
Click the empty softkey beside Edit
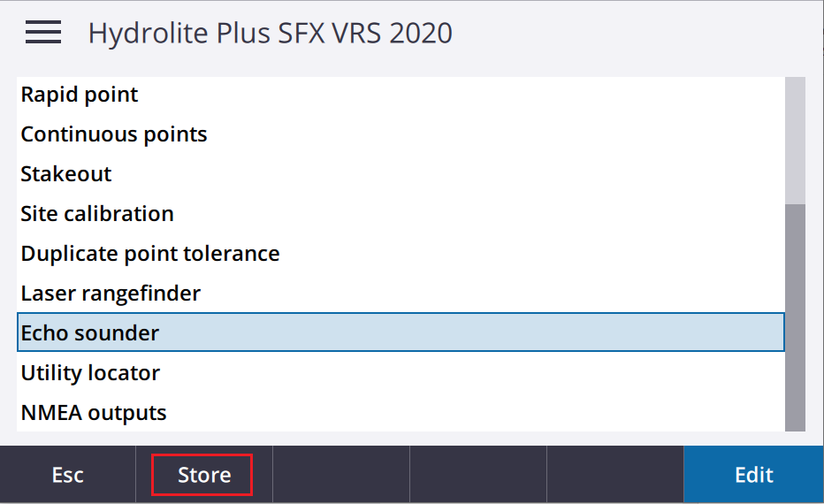pos(614,475)
